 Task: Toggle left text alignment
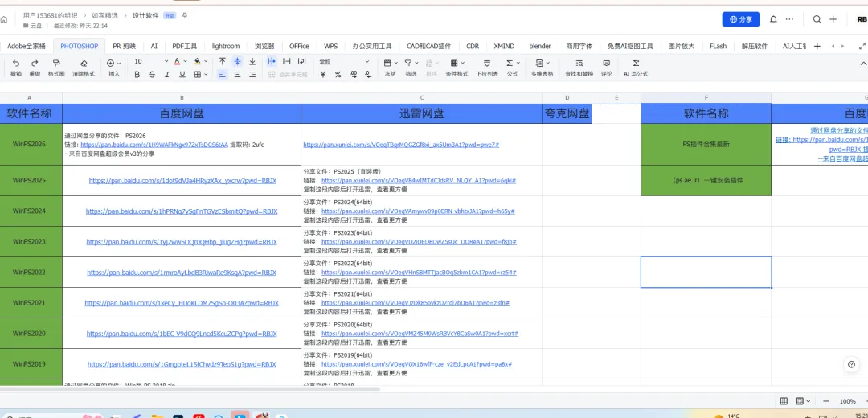222,74
